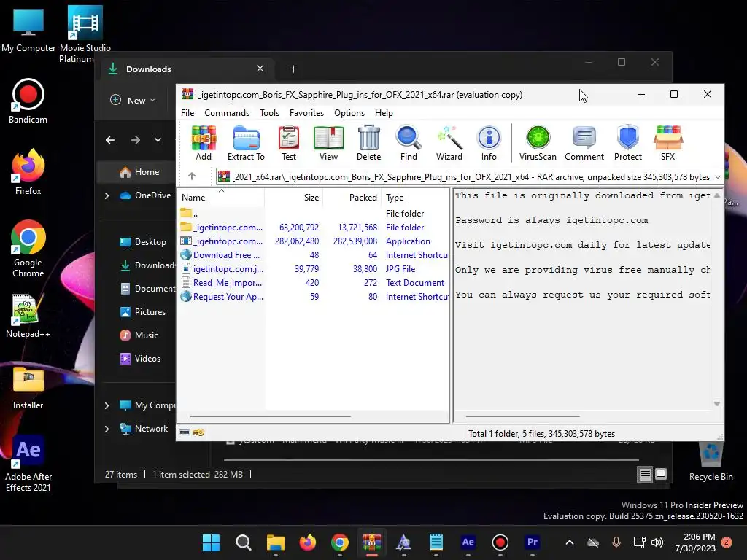Go up one level in WinRAR

pyautogui.click(x=192, y=176)
